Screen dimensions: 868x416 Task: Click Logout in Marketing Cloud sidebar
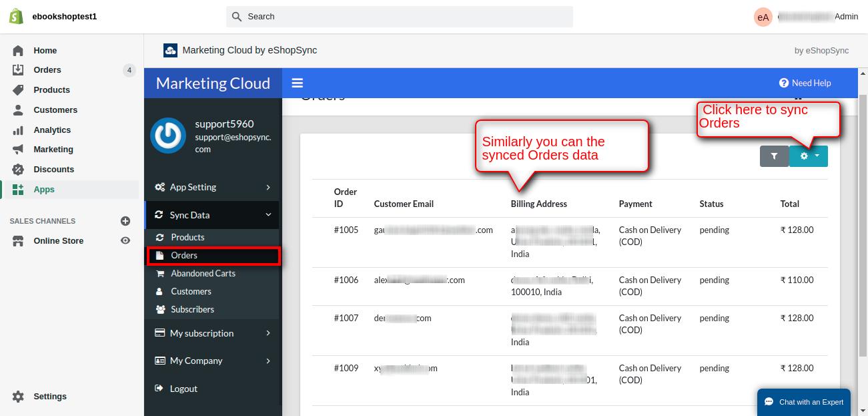point(183,389)
